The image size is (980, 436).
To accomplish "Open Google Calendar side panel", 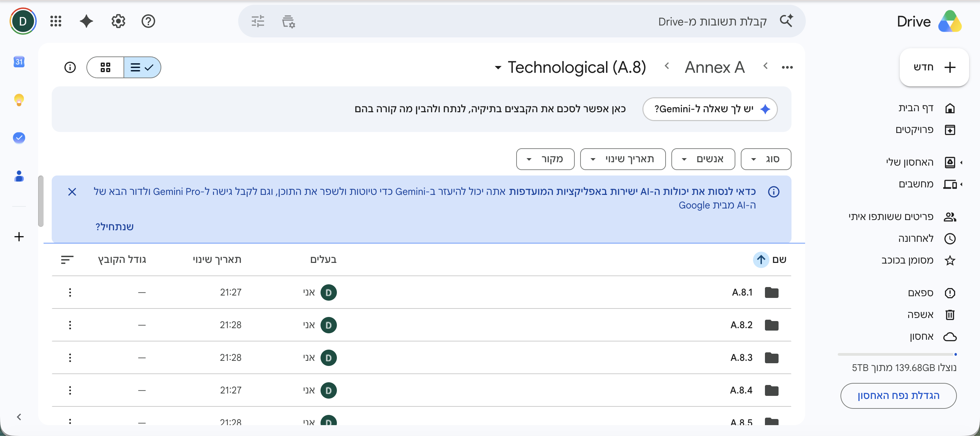I will pyautogui.click(x=19, y=62).
